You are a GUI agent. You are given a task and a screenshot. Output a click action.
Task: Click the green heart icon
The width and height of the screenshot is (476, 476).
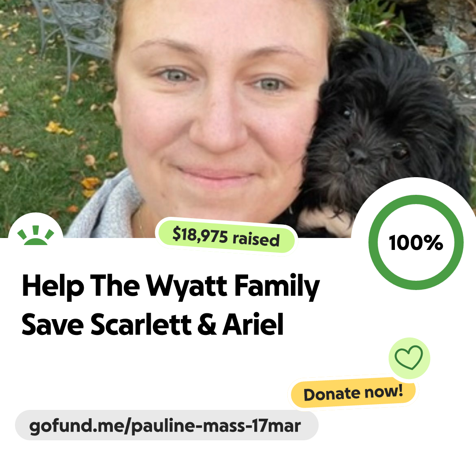coord(409,357)
